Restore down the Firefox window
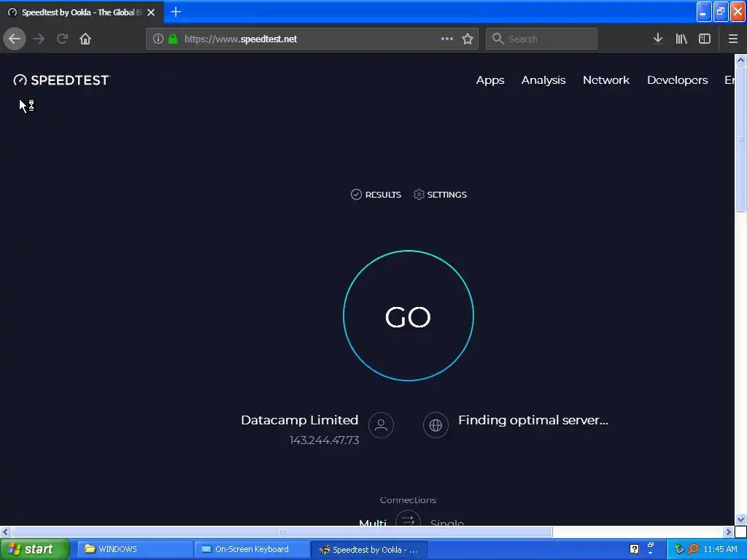The image size is (747, 560). [x=721, y=12]
